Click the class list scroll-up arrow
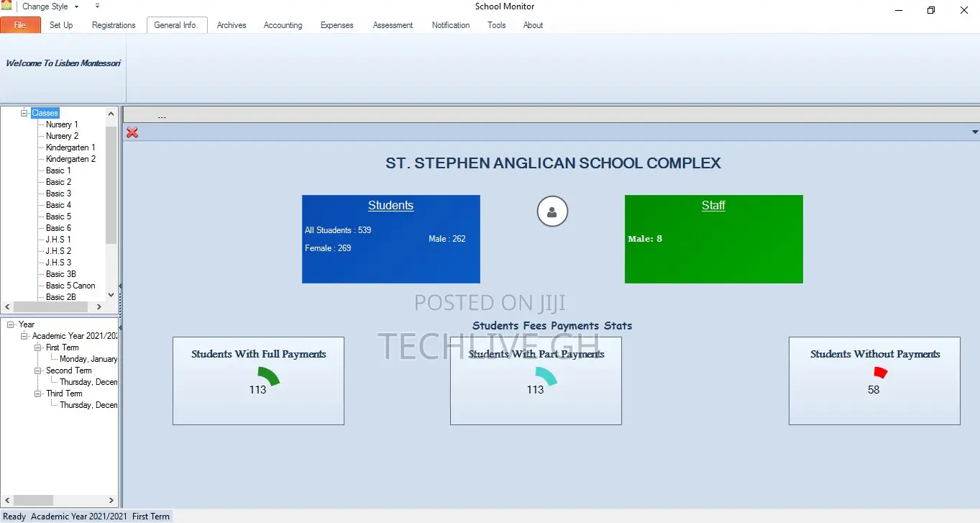The width and height of the screenshot is (980, 523). click(x=111, y=114)
